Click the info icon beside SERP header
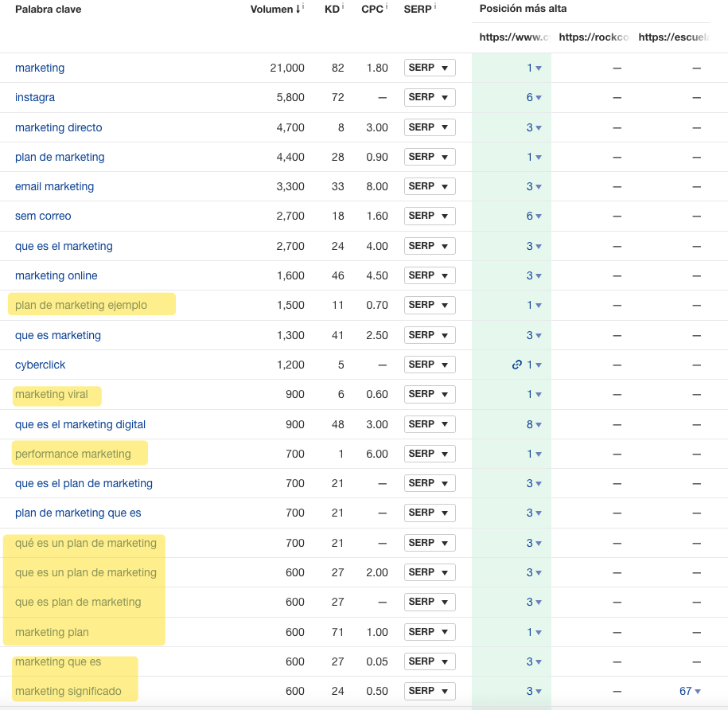This screenshot has width=728, height=710. pos(436,7)
